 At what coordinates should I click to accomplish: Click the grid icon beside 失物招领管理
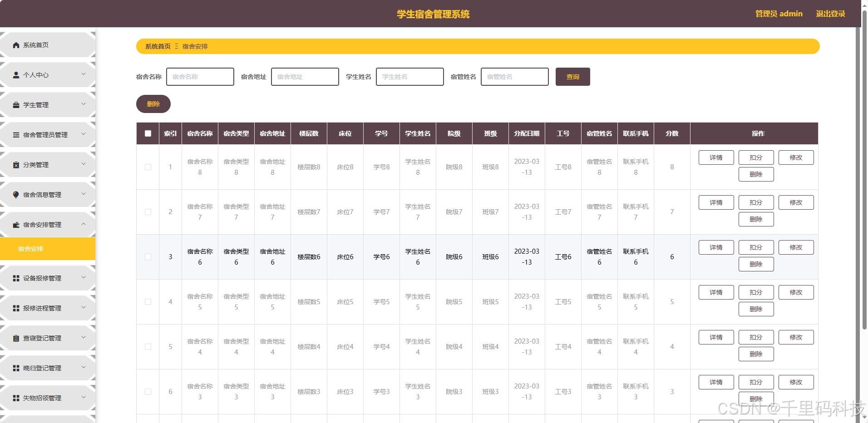[x=16, y=398]
